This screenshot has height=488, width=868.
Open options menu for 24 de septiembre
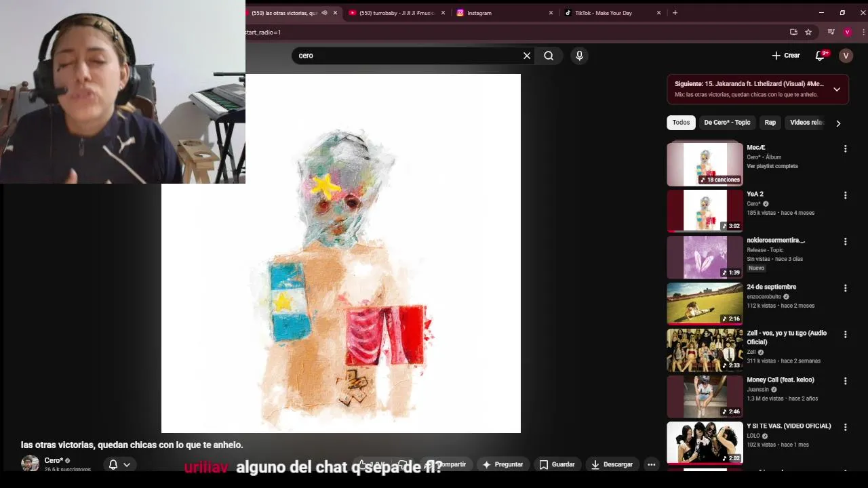[x=845, y=288]
